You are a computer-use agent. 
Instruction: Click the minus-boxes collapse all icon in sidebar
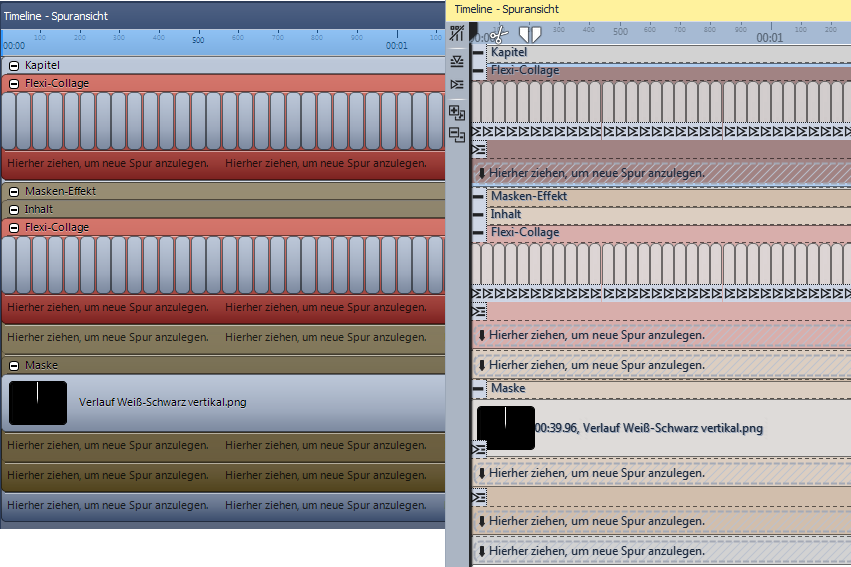tap(457, 135)
